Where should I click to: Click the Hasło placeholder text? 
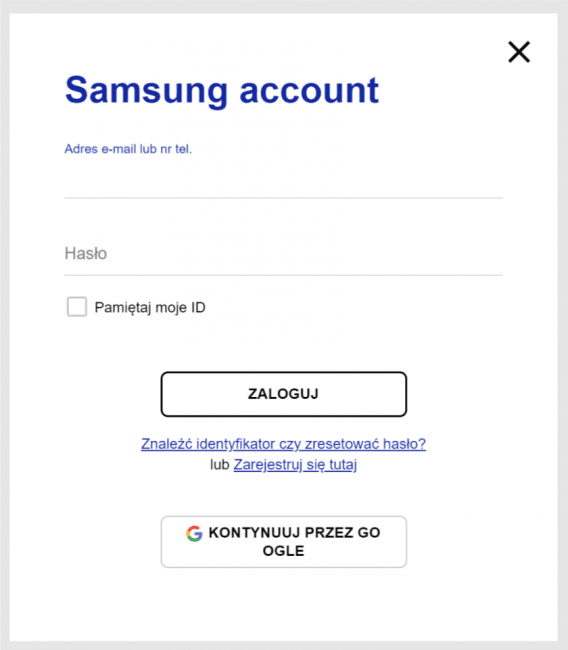86,253
